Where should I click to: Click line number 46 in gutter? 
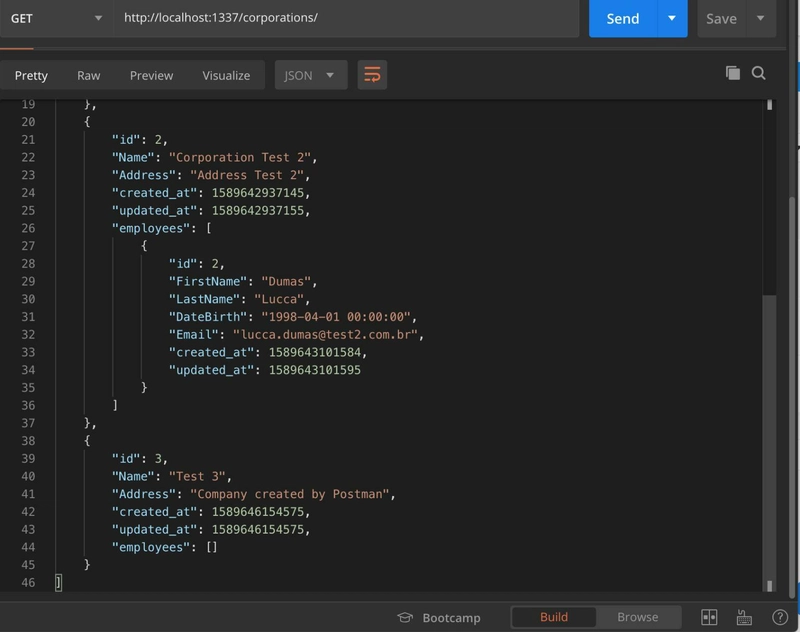point(28,583)
